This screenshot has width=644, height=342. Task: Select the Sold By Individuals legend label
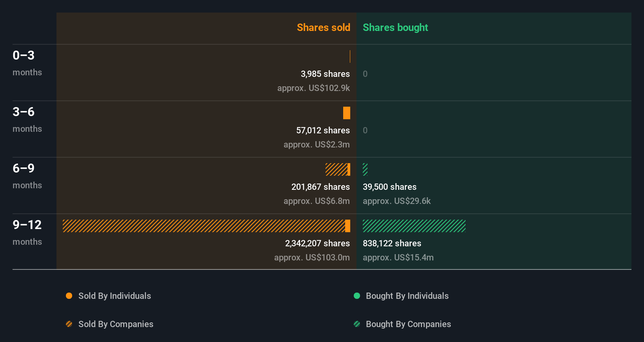pos(115,296)
